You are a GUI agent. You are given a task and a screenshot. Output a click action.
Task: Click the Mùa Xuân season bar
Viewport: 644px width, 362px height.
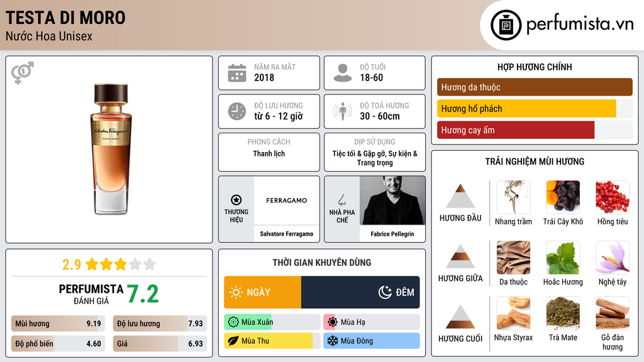(272, 322)
